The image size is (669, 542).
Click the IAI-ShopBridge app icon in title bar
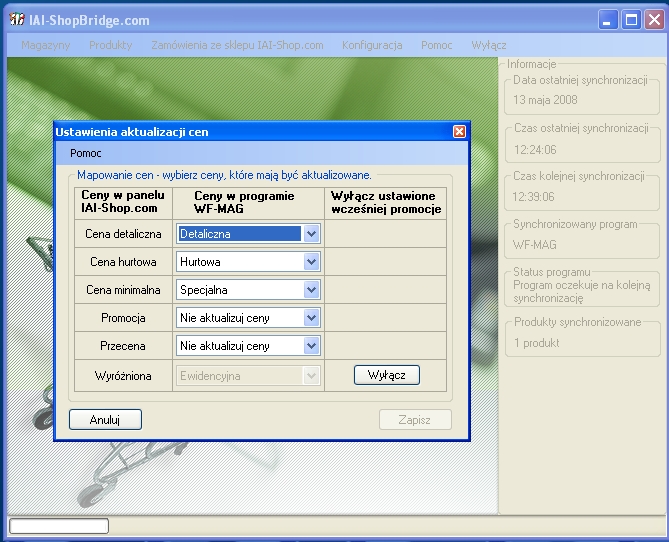pyautogui.click(x=17, y=19)
